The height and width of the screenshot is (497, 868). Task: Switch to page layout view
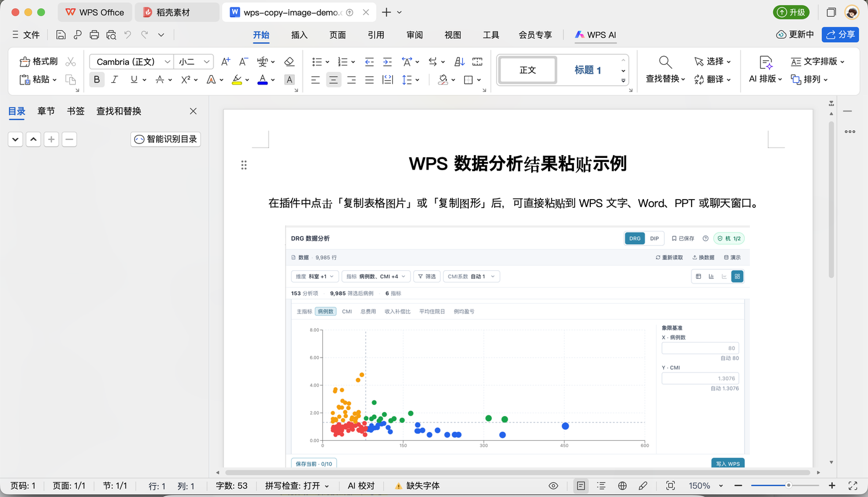pos(581,485)
